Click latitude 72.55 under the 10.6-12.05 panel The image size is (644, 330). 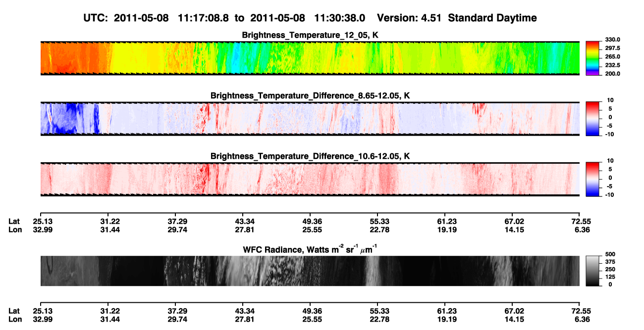pos(580,222)
